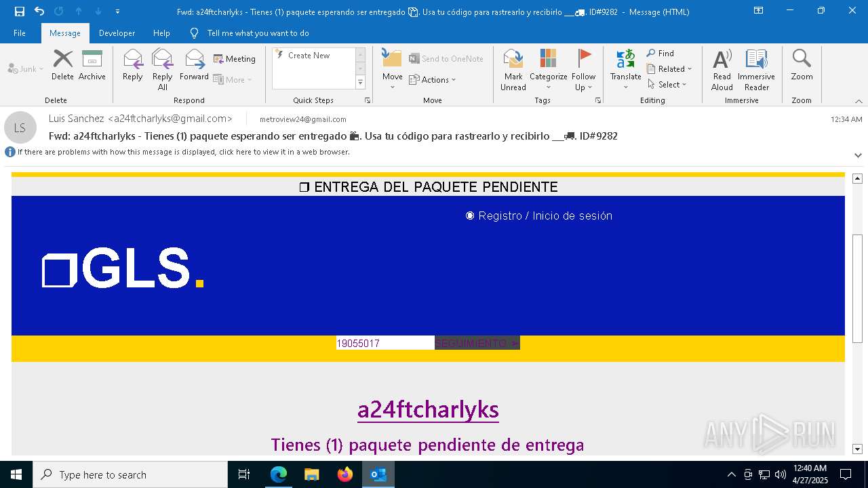Open the File tab
Screen dimensions: 868x488
[20, 33]
